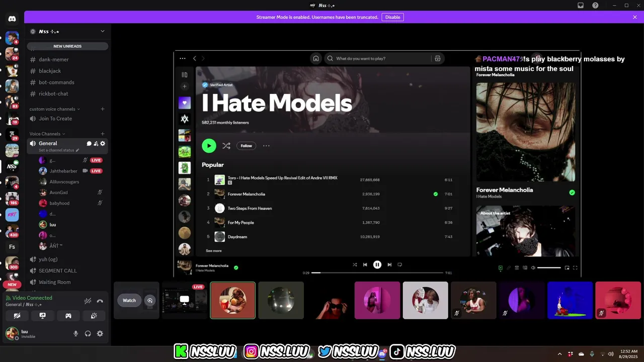Image resolution: width=644 pixels, height=362 pixels.
Task: Open server with 185 unread badge
Action: tap(12, 199)
